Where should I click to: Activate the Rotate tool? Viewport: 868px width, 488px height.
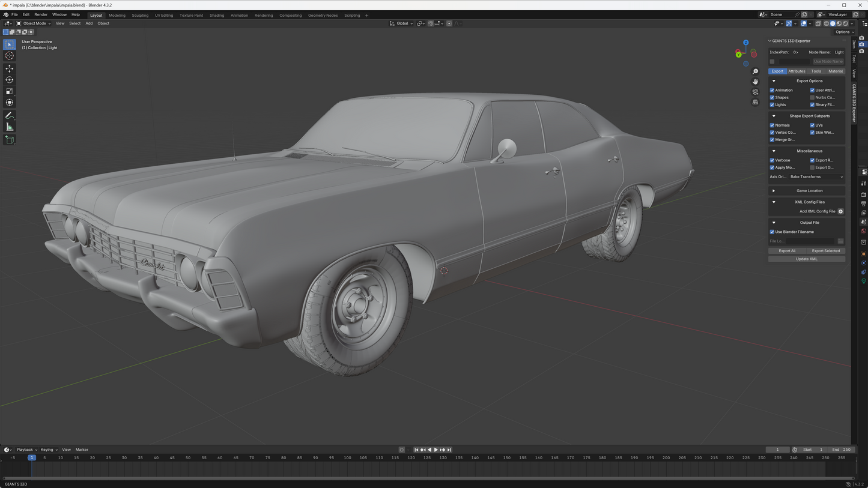click(x=10, y=80)
